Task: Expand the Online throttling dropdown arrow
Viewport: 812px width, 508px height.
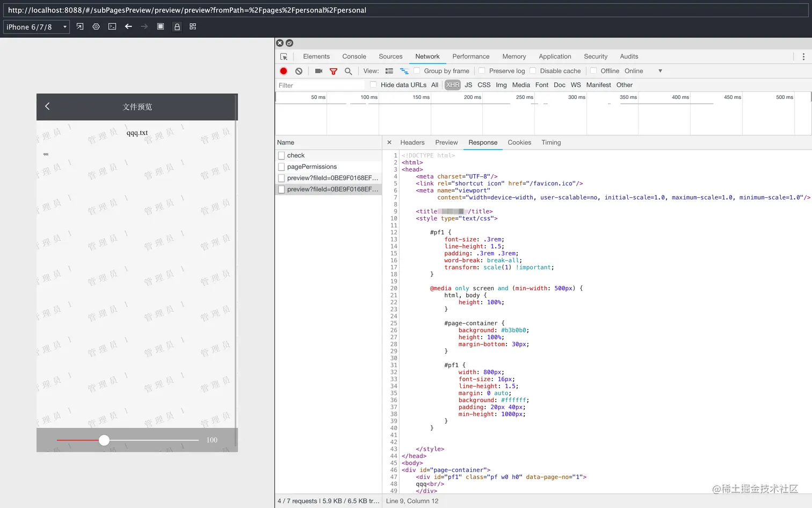Action: (660, 71)
